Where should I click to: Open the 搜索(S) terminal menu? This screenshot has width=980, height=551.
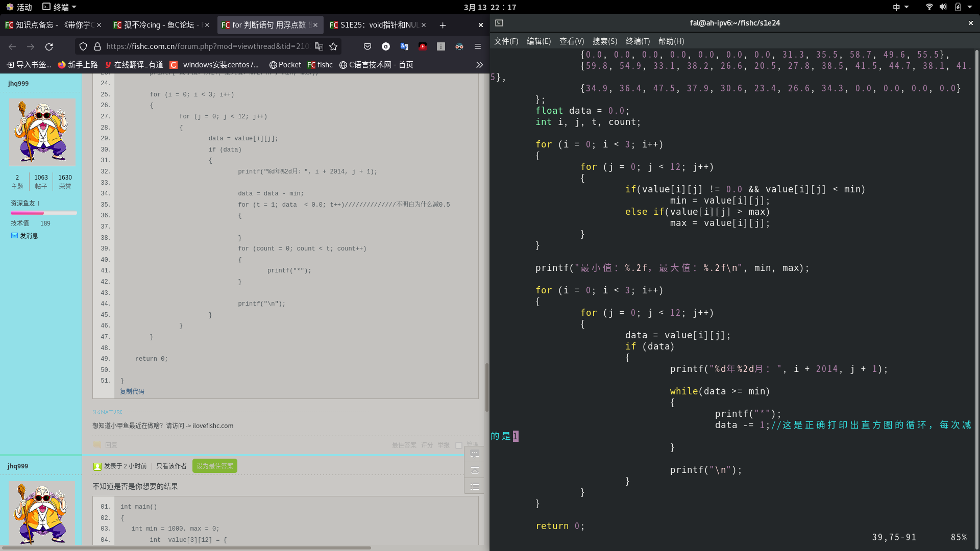click(605, 41)
